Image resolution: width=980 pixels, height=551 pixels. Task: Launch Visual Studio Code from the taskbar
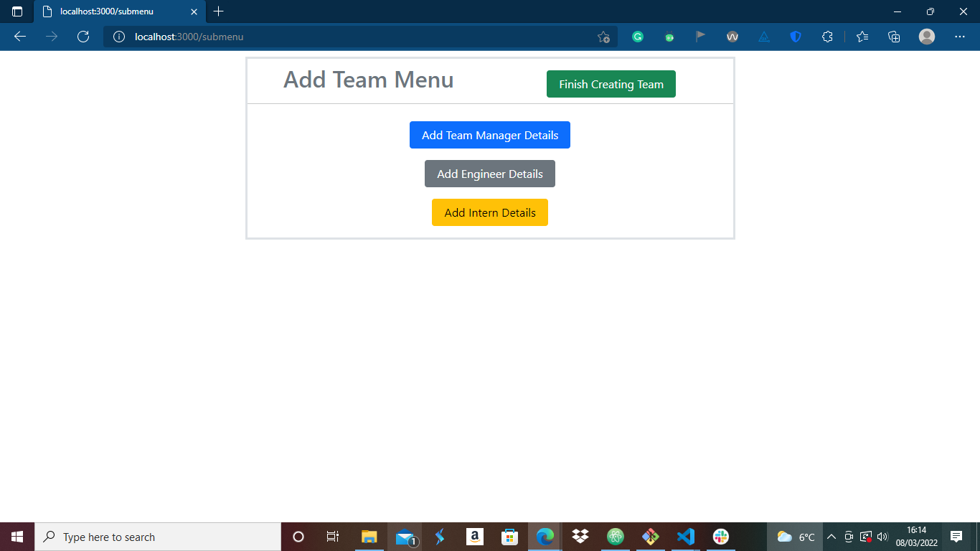pyautogui.click(x=685, y=536)
